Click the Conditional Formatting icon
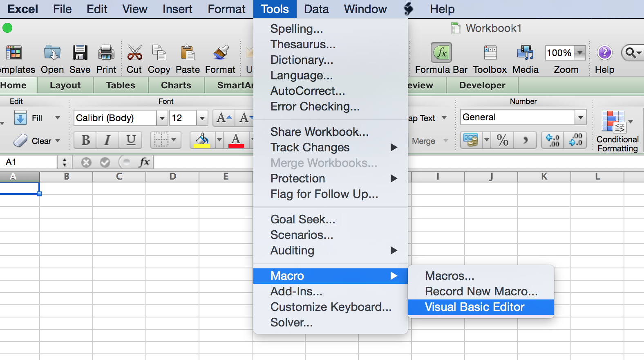The image size is (644, 360). pos(614,122)
